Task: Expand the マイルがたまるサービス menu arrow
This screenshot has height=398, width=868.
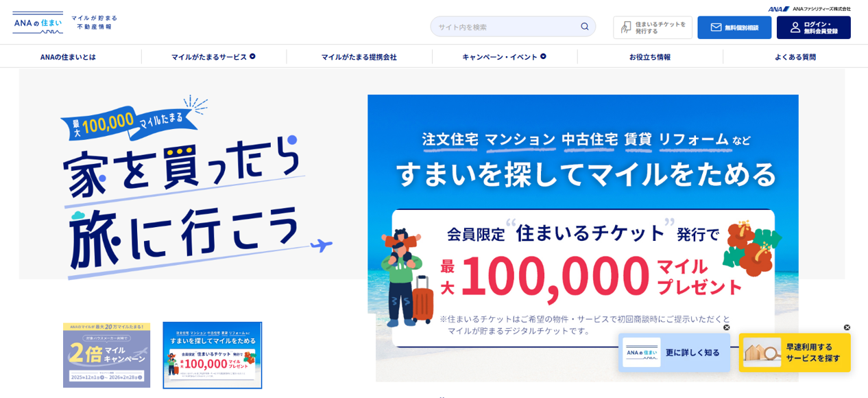Action: (252, 56)
